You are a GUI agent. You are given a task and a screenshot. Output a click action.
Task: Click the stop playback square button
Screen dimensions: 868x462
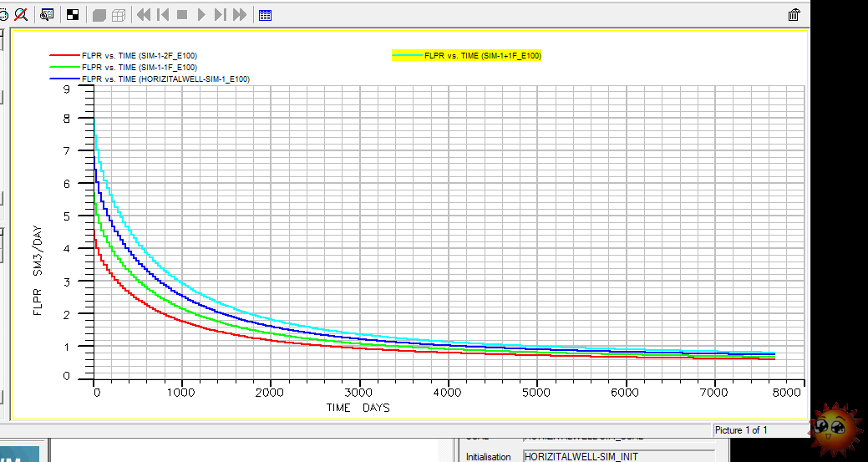[181, 15]
